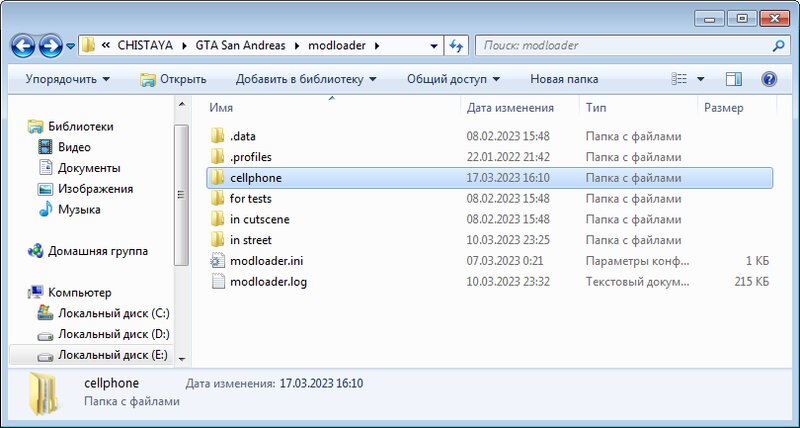Click the in street folder name
This screenshot has height=428, width=800.
tap(251, 240)
